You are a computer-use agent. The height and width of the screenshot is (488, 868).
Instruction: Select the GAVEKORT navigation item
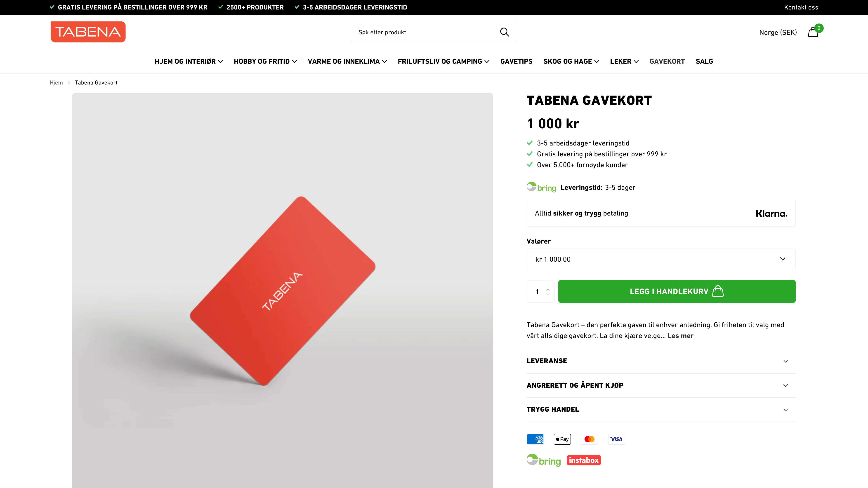[x=667, y=61]
